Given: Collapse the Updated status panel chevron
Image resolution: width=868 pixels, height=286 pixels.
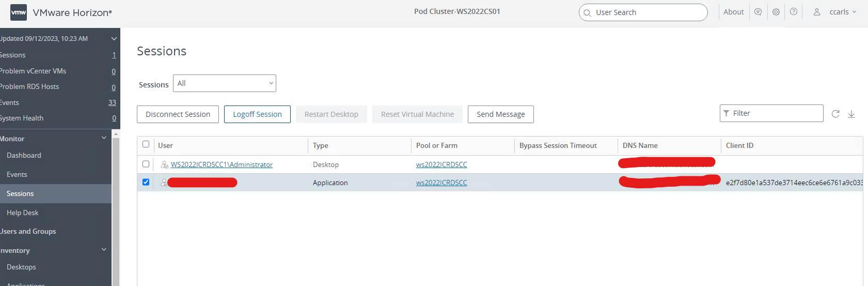Looking at the screenshot, I should click(114, 39).
